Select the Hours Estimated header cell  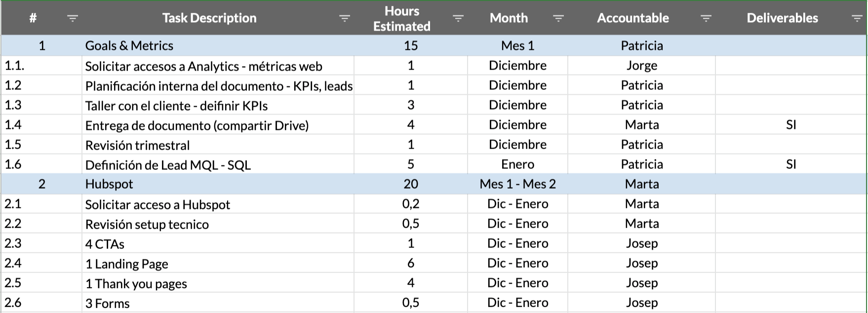[401, 18]
